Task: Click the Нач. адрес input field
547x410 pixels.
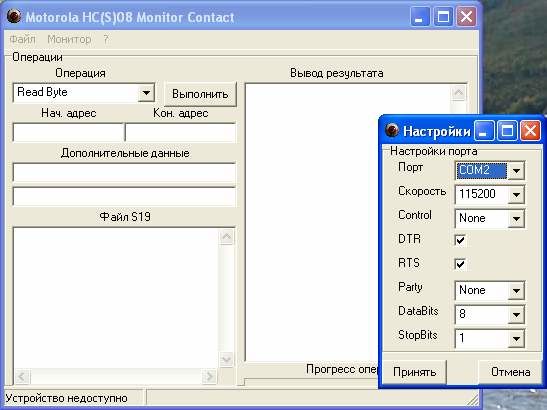Action: click(68, 132)
